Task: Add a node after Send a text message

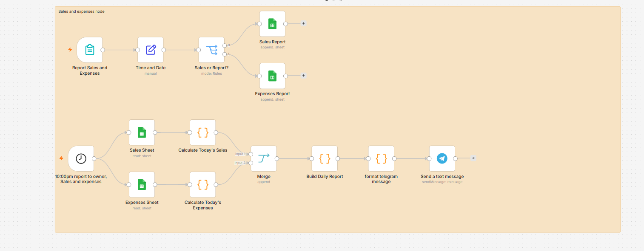Action: [473, 158]
